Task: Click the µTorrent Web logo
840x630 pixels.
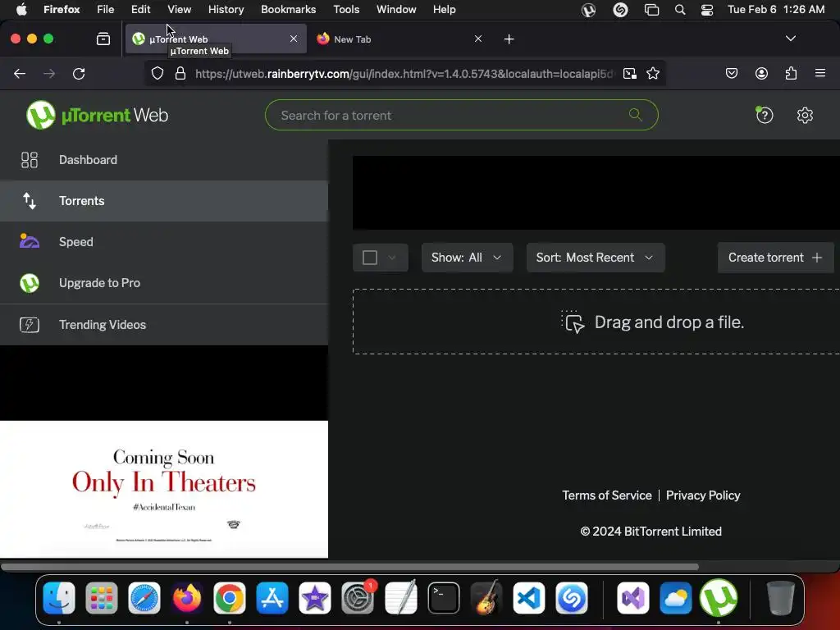Action: (97, 115)
